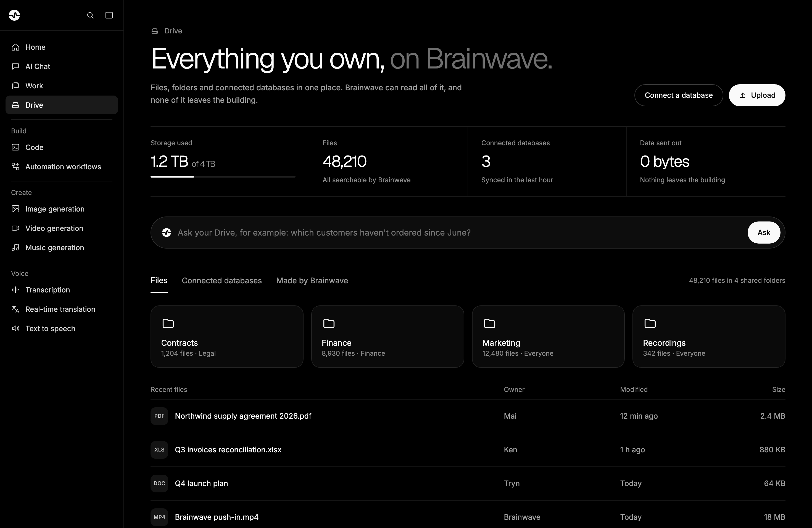Click the storage used progress bar
812x528 pixels.
click(223, 177)
